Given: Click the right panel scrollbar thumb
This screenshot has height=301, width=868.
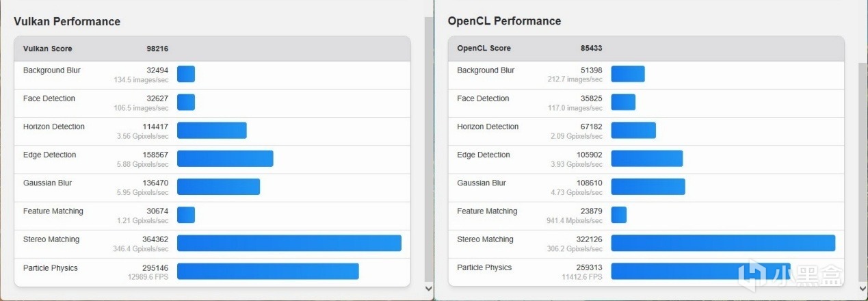Looking at the screenshot, I should click(863, 171).
